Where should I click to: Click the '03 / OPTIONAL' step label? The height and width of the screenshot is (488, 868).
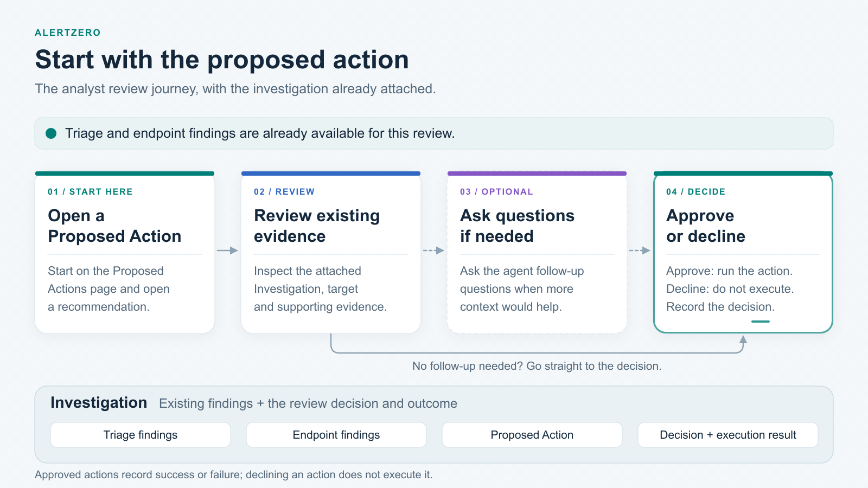pyautogui.click(x=496, y=191)
